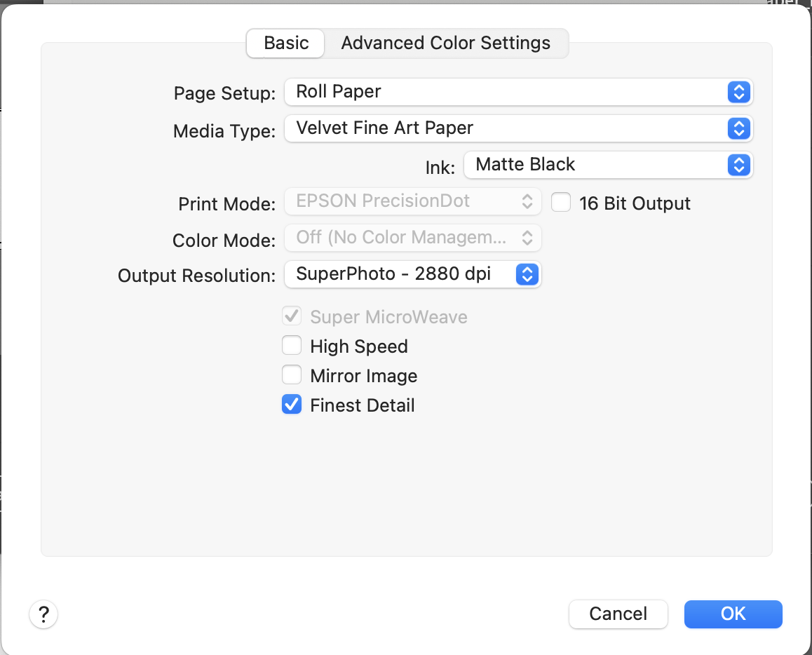Check the Mirror Image option
The height and width of the screenshot is (655, 812).
[292, 376]
